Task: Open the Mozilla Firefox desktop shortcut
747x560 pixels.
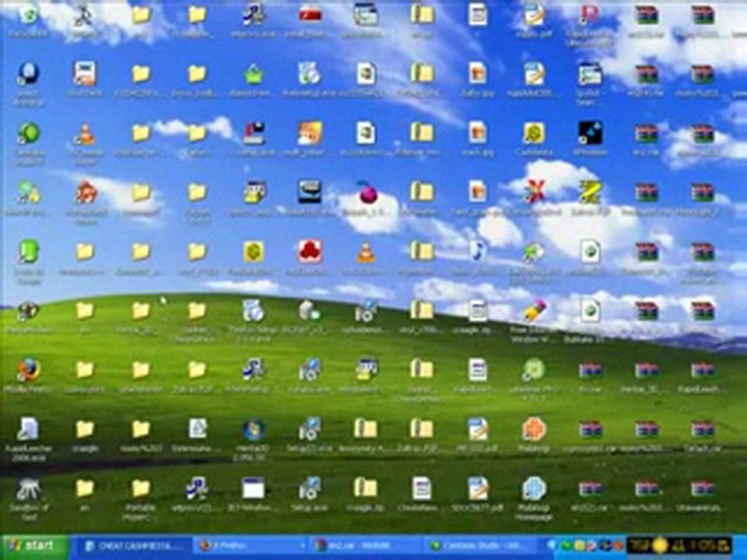Action: click(29, 370)
